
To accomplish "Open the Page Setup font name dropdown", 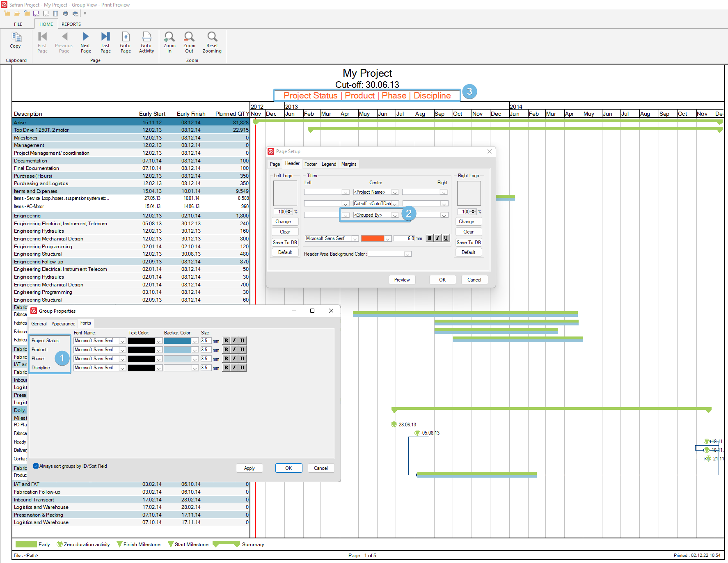I will [355, 238].
